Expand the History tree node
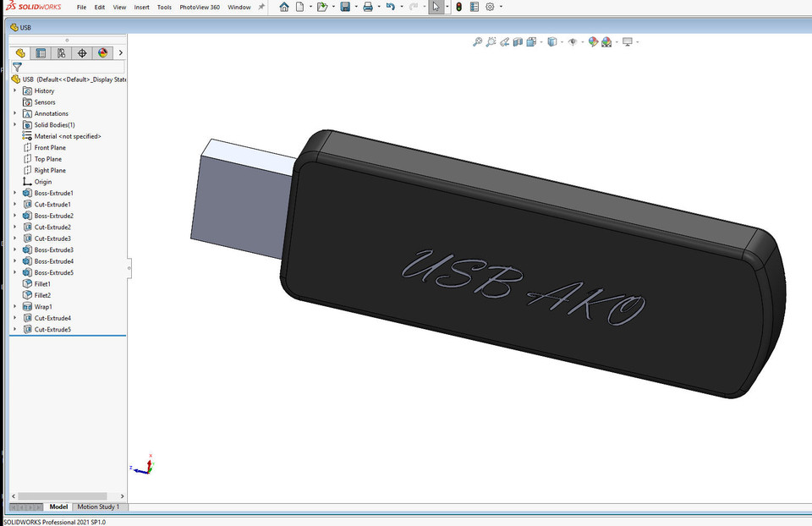 click(15, 90)
